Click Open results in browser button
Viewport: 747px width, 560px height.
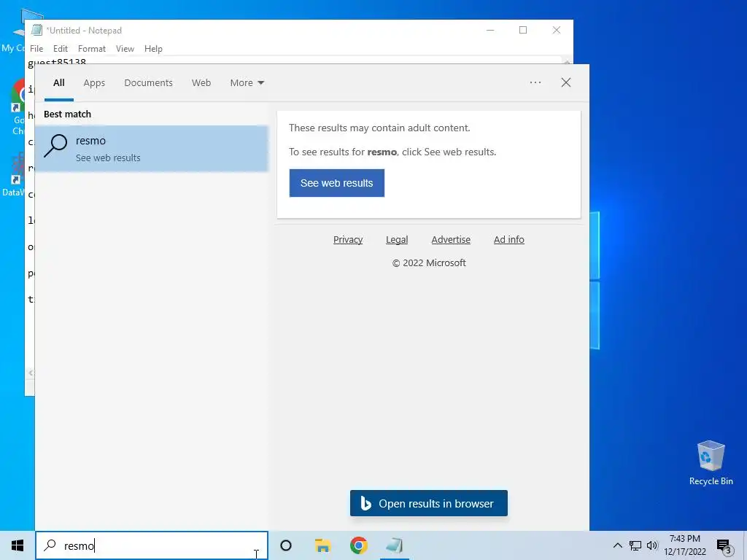[x=429, y=503]
